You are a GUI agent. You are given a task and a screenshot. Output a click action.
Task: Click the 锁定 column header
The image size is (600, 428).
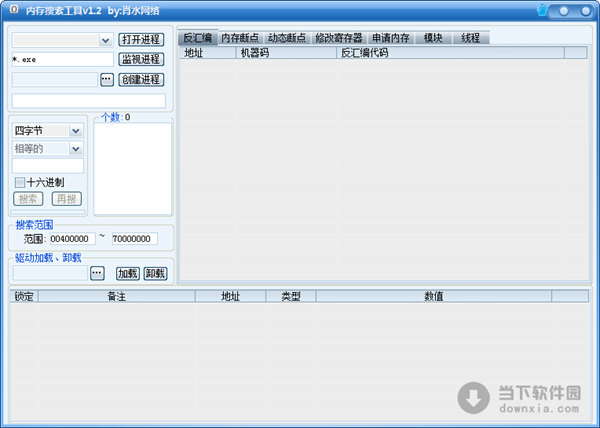coord(24,296)
